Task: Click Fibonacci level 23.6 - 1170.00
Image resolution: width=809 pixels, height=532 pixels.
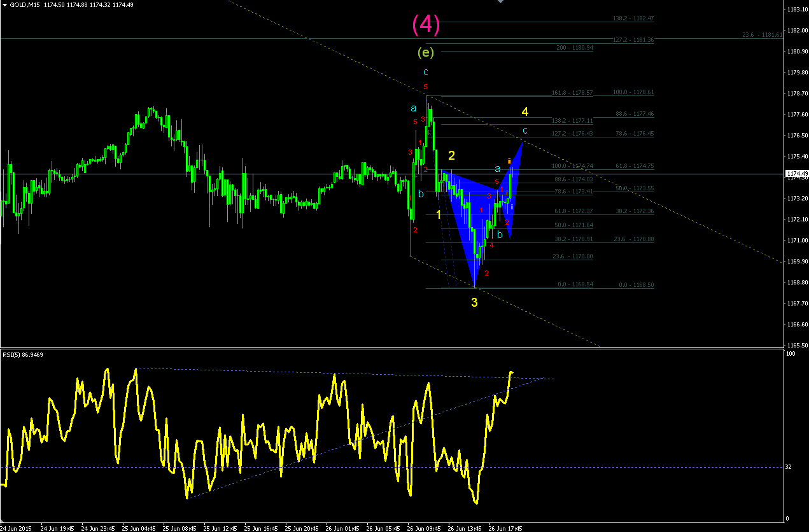Action: click(574, 256)
